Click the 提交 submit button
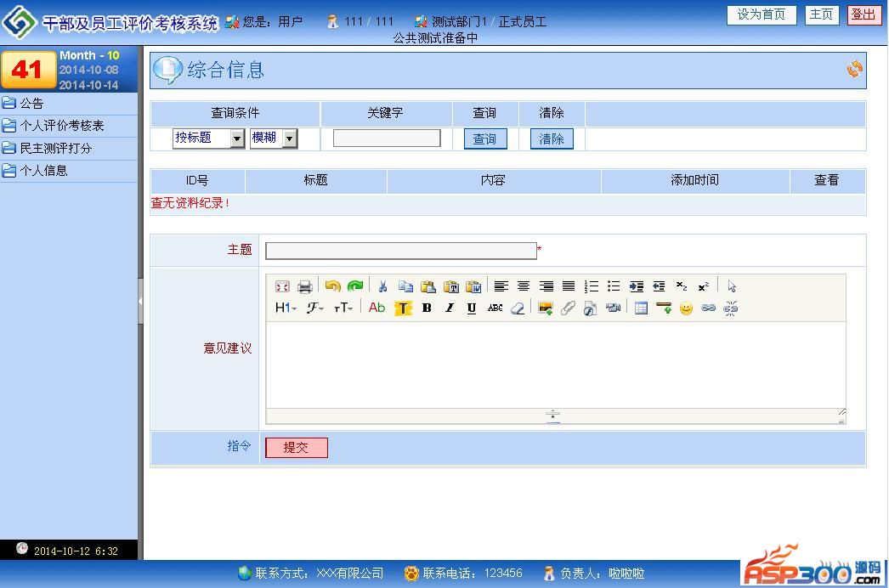The image size is (889, 588). [296, 448]
